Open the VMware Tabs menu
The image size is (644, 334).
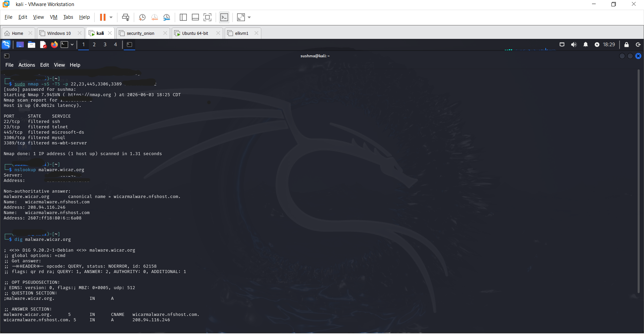coord(68,17)
